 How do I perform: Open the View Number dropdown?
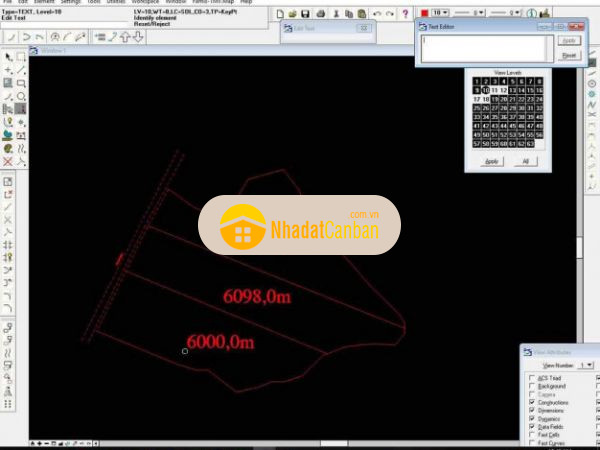pos(587,366)
